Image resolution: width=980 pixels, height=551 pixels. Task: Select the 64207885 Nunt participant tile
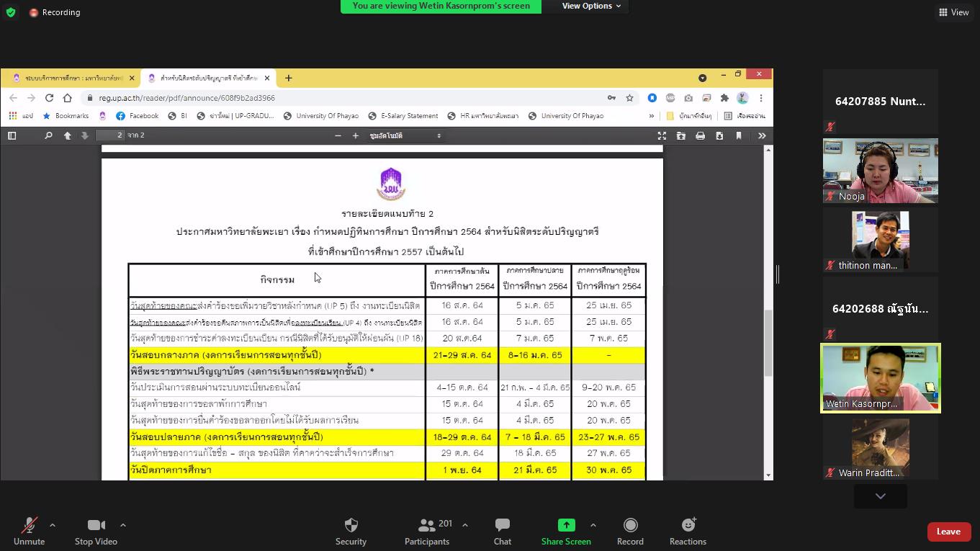coord(880,102)
